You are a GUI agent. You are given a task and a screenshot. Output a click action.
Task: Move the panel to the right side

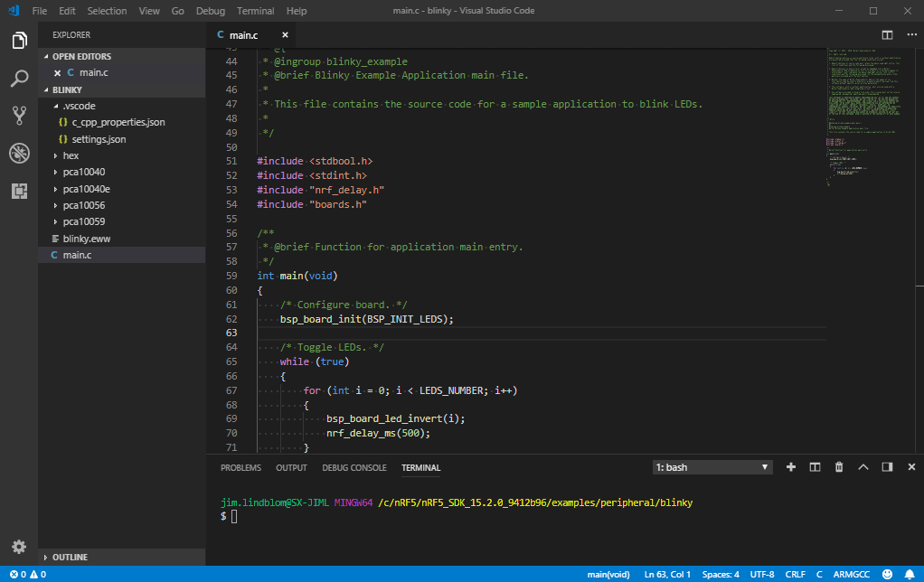[x=887, y=467]
